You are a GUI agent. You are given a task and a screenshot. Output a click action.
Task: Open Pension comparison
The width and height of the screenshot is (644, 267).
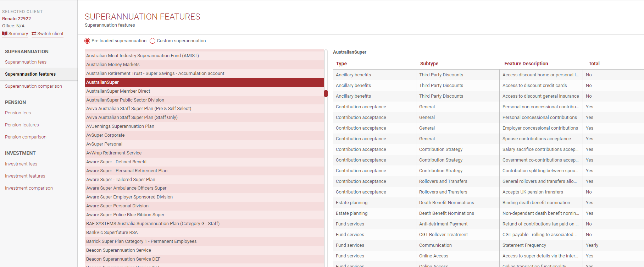point(26,137)
